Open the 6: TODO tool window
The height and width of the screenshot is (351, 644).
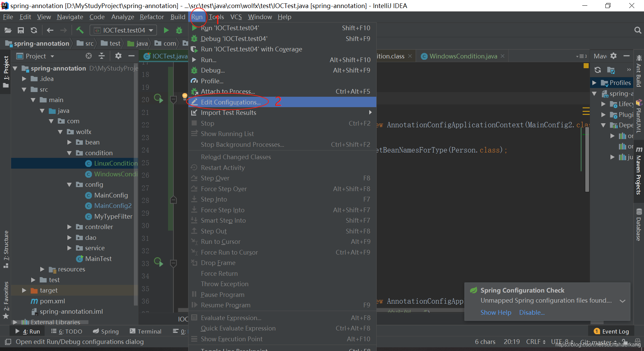pyautogui.click(x=66, y=332)
